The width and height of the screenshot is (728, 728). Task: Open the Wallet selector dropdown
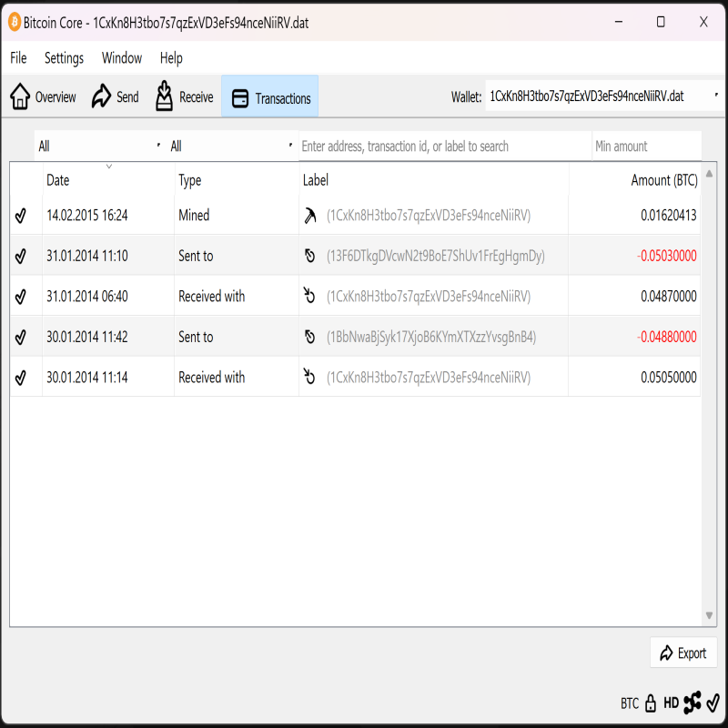(604, 96)
